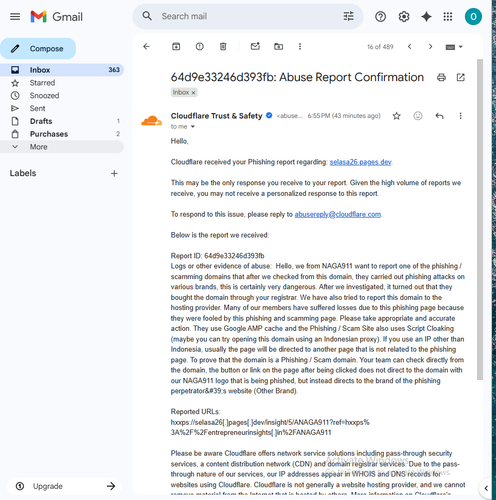
Task: Open the Google account avatar
Action: pos(473,17)
